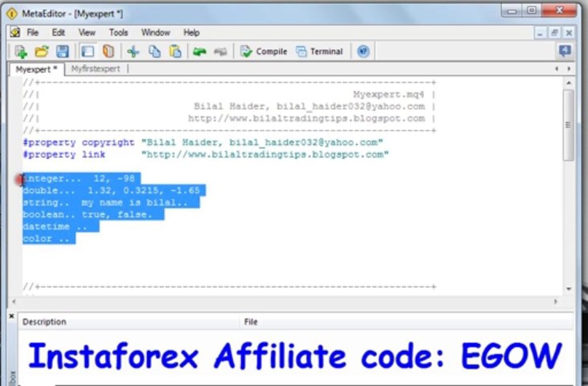
Task: Click the blogspot URL in header comment
Action: [x=306, y=118]
